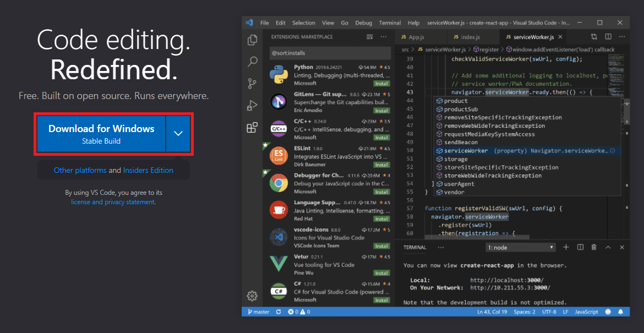
Task: Select Vetur extension icon
Action: (x=279, y=264)
